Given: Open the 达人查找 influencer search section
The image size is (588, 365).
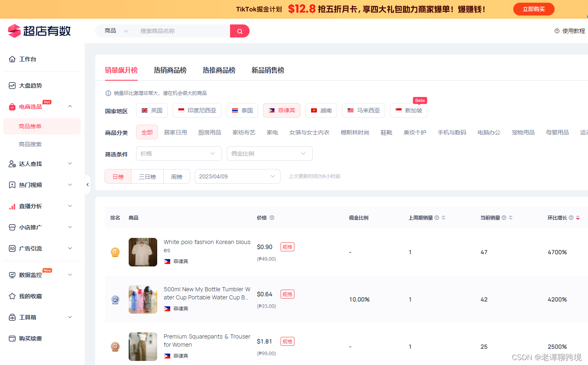Looking at the screenshot, I should point(31,163).
